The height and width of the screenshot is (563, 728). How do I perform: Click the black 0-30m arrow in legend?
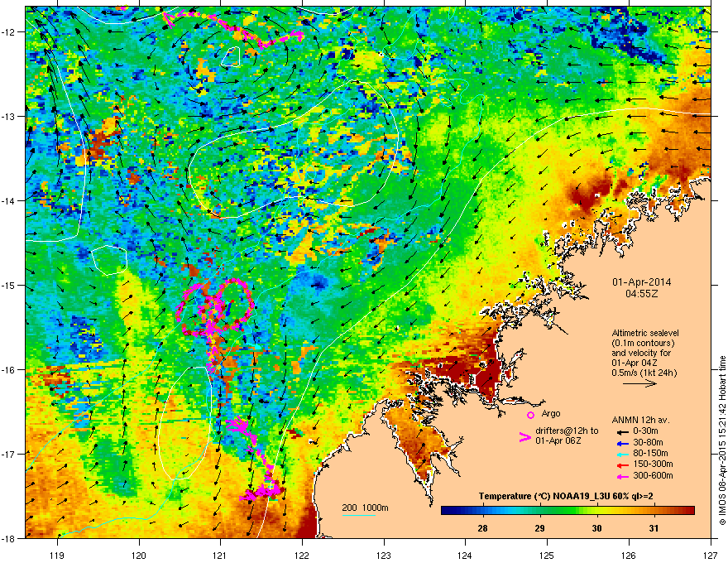click(x=621, y=431)
